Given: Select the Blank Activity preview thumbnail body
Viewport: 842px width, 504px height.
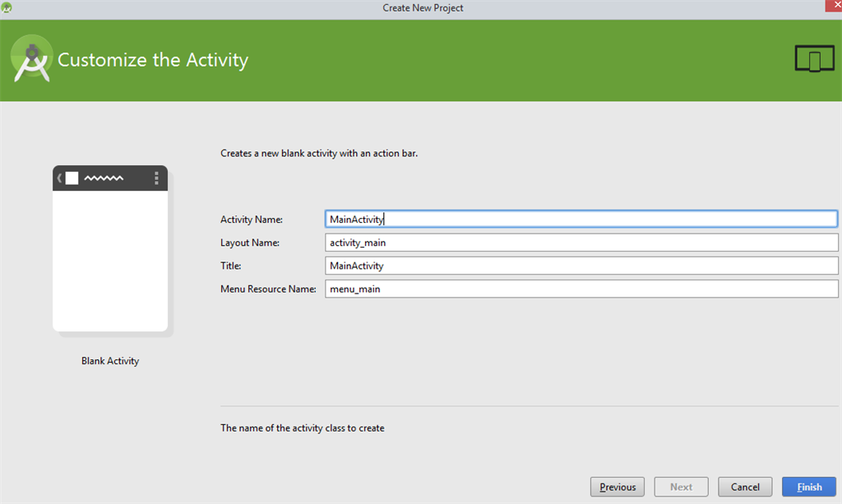Looking at the screenshot, I should click(110, 260).
